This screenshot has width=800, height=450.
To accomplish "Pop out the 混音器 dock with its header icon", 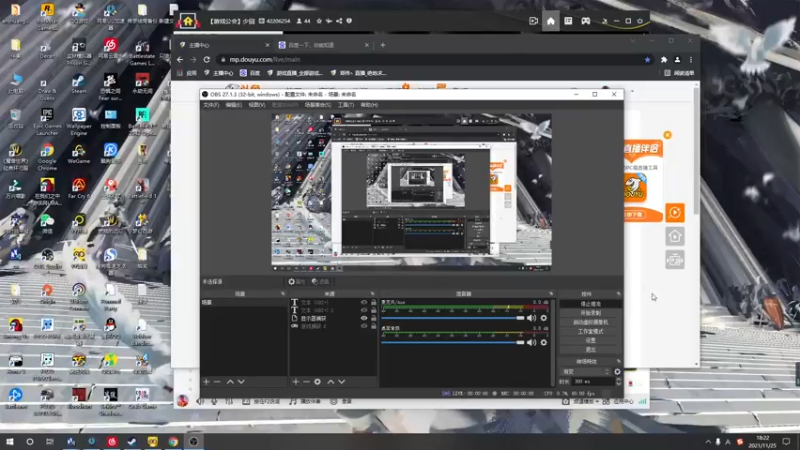I will (551, 294).
